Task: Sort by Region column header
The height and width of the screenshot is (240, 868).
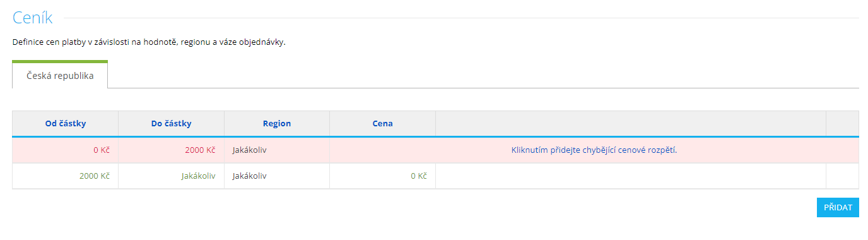Action: point(277,124)
